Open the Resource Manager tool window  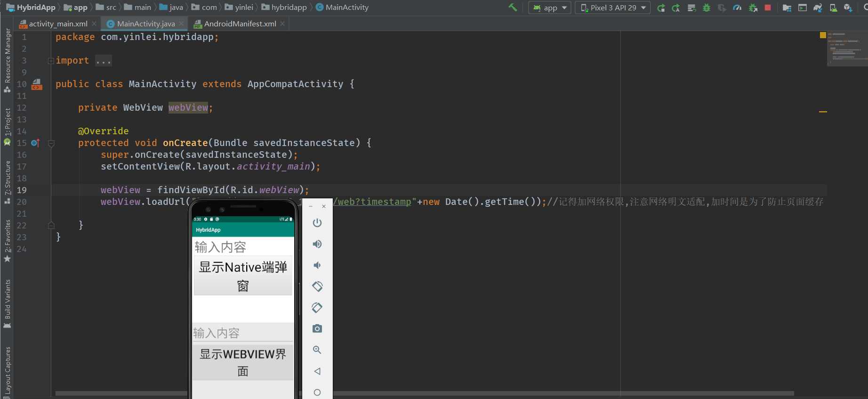(x=7, y=60)
